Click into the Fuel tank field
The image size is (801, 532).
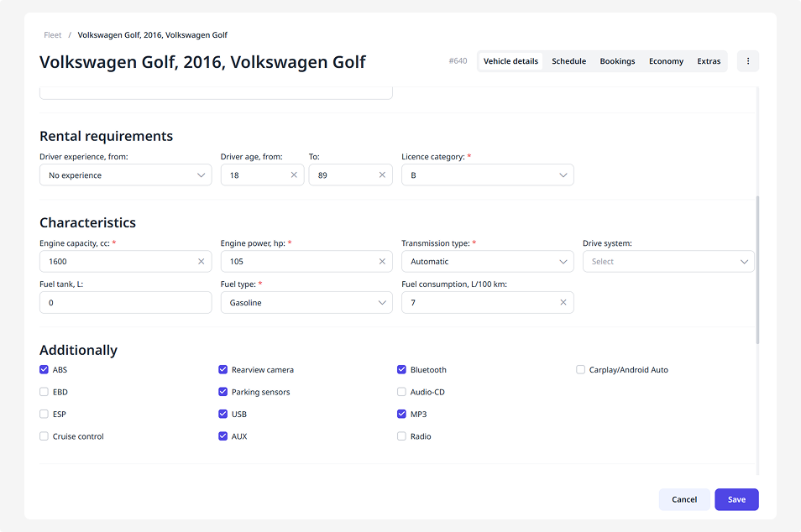tap(125, 303)
